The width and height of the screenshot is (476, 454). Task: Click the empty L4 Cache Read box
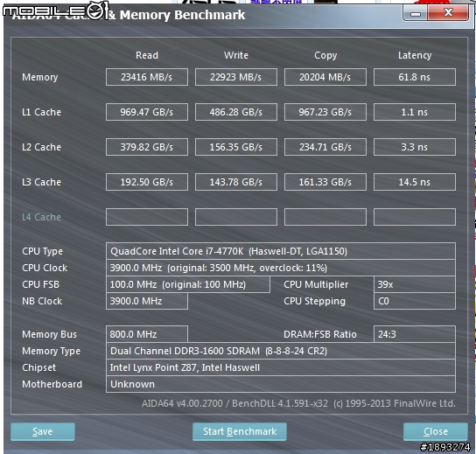click(147, 217)
